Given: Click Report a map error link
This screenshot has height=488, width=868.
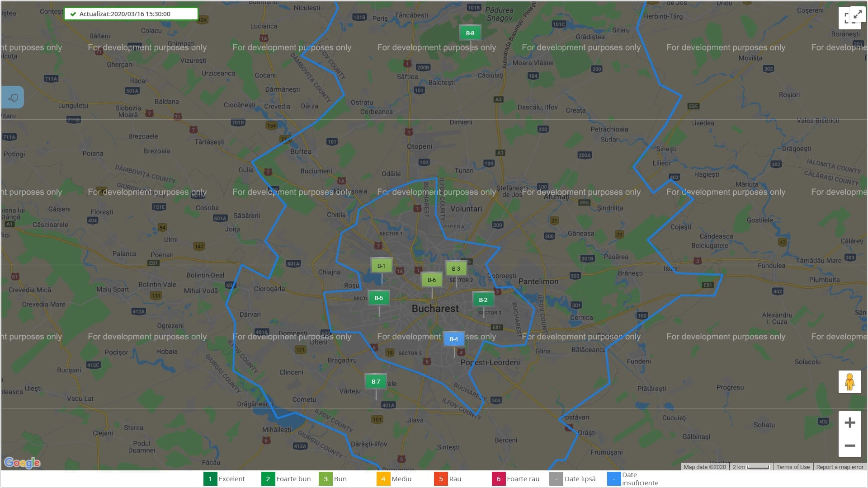Looking at the screenshot, I should click(840, 467).
